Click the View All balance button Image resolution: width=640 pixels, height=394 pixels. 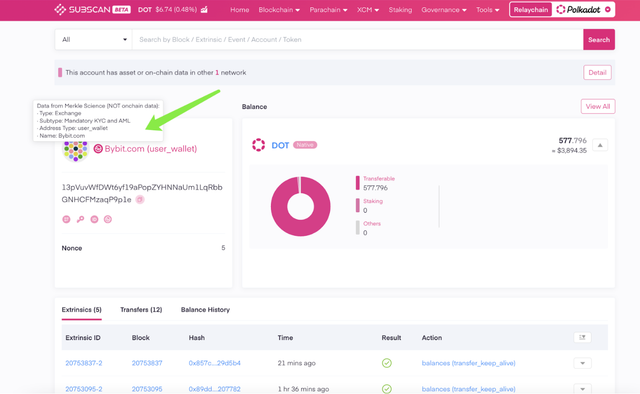coord(598,107)
